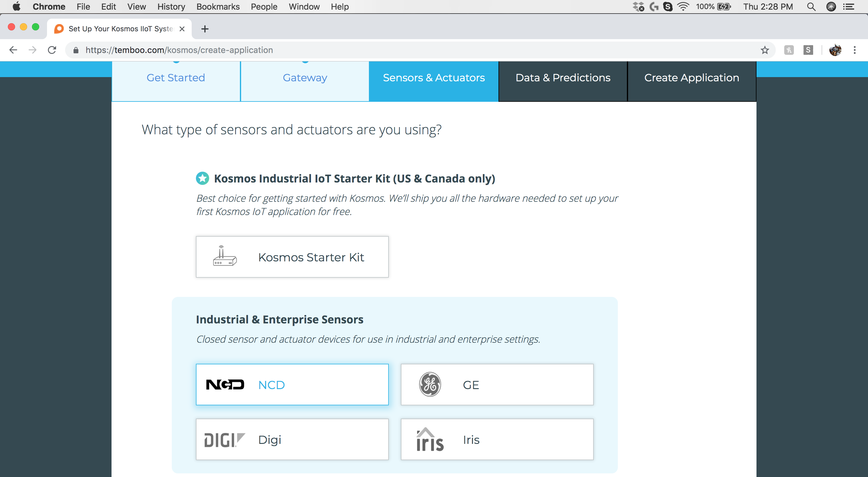Open the Apple menu
868x477 pixels.
pyautogui.click(x=17, y=6)
